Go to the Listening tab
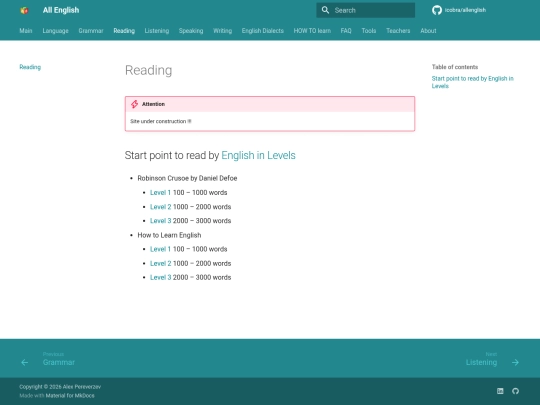The image size is (540, 405). tap(157, 31)
